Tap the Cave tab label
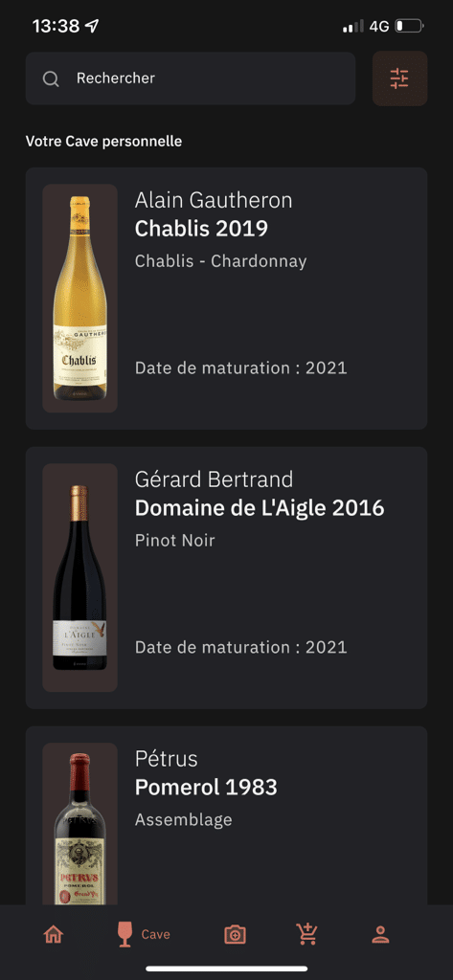 coord(155,935)
